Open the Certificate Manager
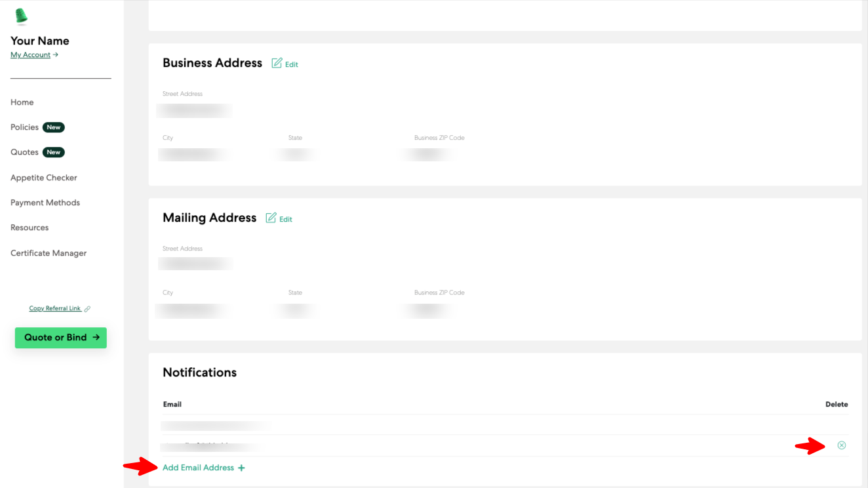 click(x=49, y=253)
